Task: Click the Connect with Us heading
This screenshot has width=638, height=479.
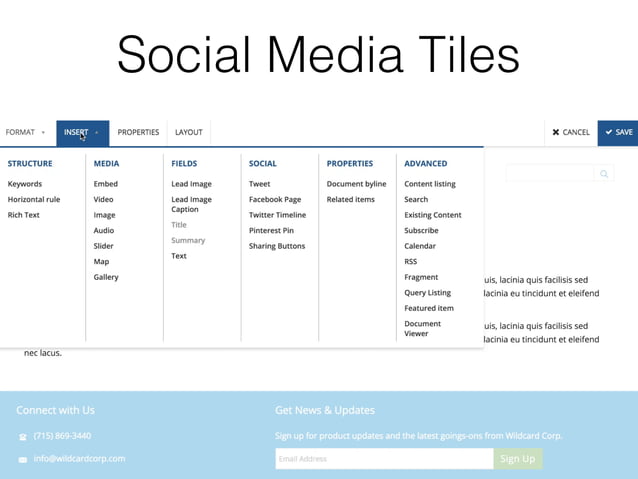Action: [x=55, y=410]
